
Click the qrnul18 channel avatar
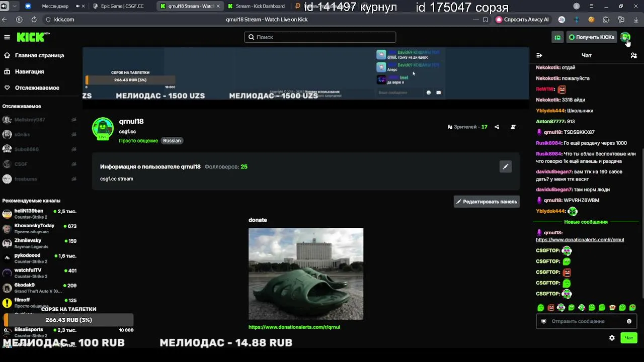[x=103, y=129]
